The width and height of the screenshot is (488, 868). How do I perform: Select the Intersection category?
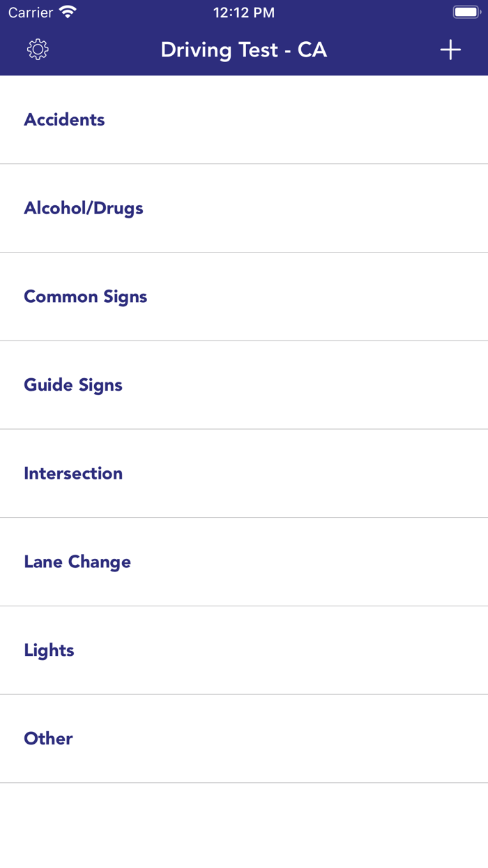point(73,473)
